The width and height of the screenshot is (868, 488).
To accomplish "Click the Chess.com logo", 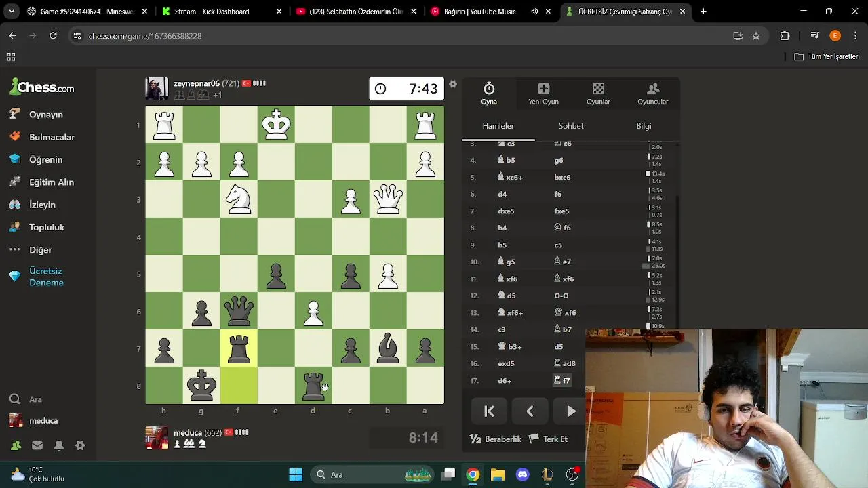I will click(x=42, y=87).
